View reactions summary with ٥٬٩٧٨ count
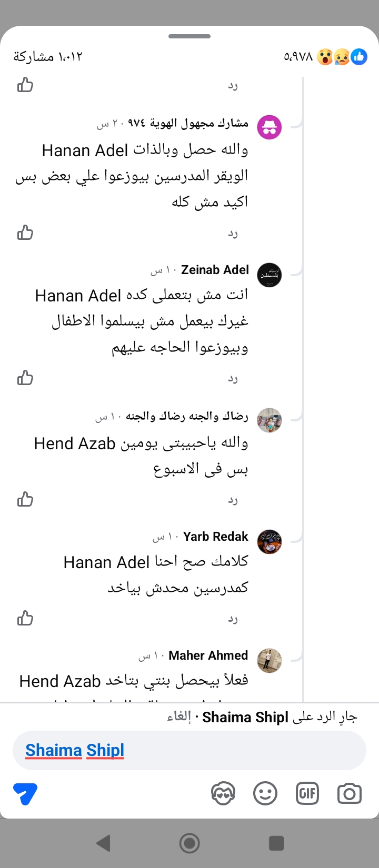Viewport: 379px width, 868px height. pyautogui.click(x=325, y=56)
